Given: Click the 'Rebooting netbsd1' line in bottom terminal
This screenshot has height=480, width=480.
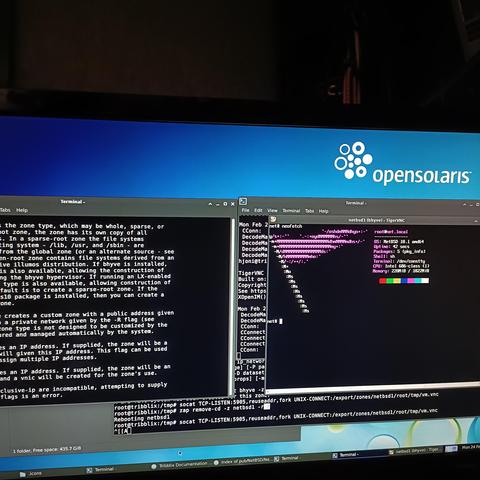Looking at the screenshot, I should point(142,418).
